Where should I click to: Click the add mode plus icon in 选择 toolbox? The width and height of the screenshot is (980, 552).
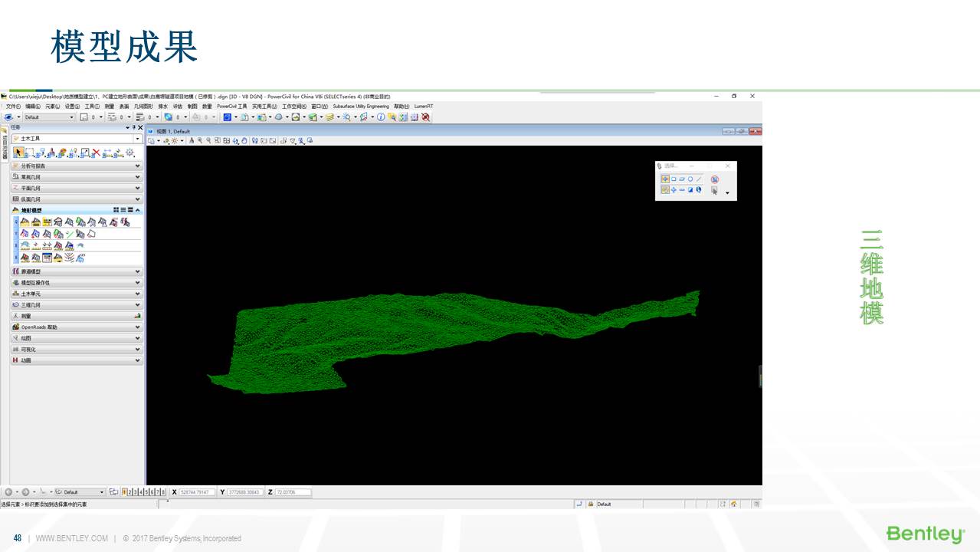(x=674, y=190)
